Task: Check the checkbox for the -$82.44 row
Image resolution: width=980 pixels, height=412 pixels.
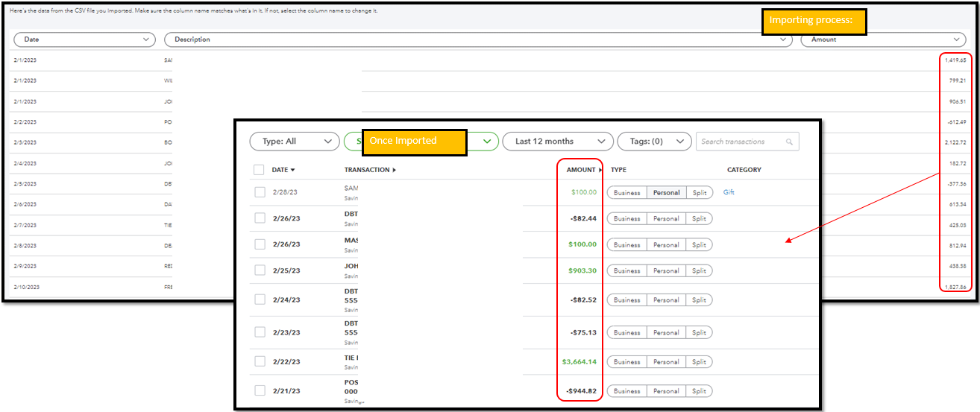Action: [260, 218]
